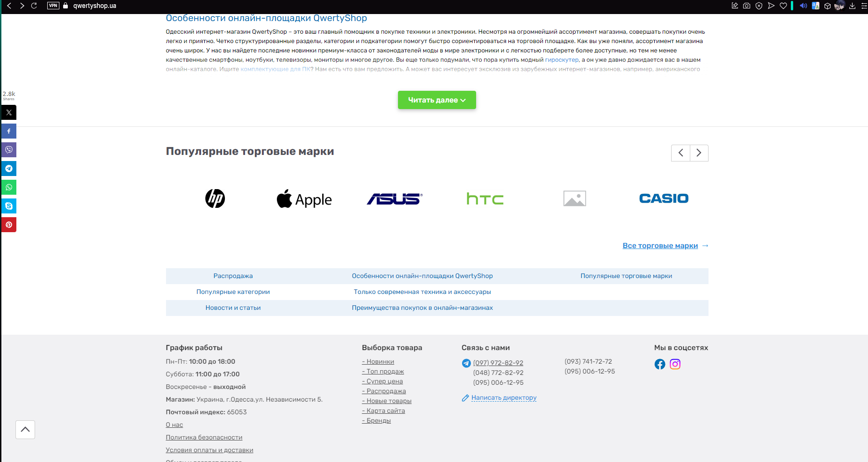
Task: Open the Facebook page in footer
Action: click(x=659, y=364)
